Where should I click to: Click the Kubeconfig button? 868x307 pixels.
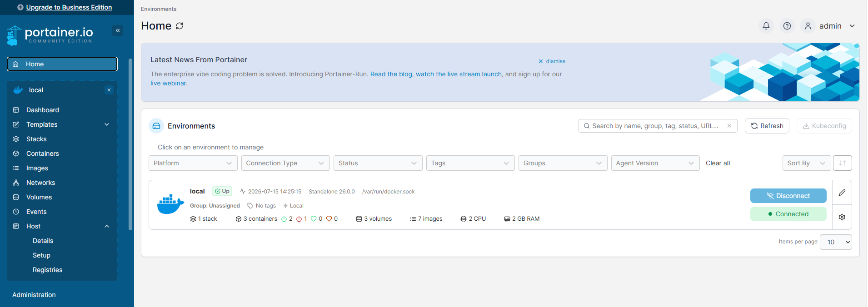tap(824, 126)
